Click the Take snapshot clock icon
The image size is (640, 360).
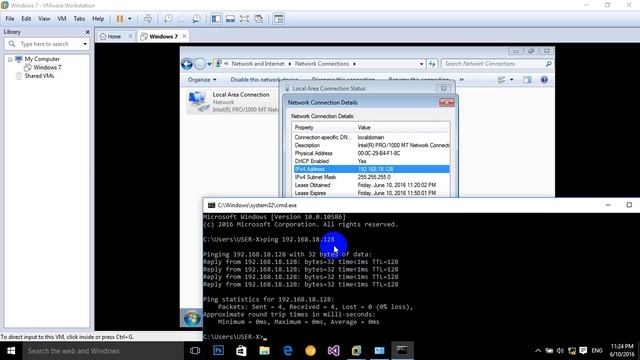(168, 19)
